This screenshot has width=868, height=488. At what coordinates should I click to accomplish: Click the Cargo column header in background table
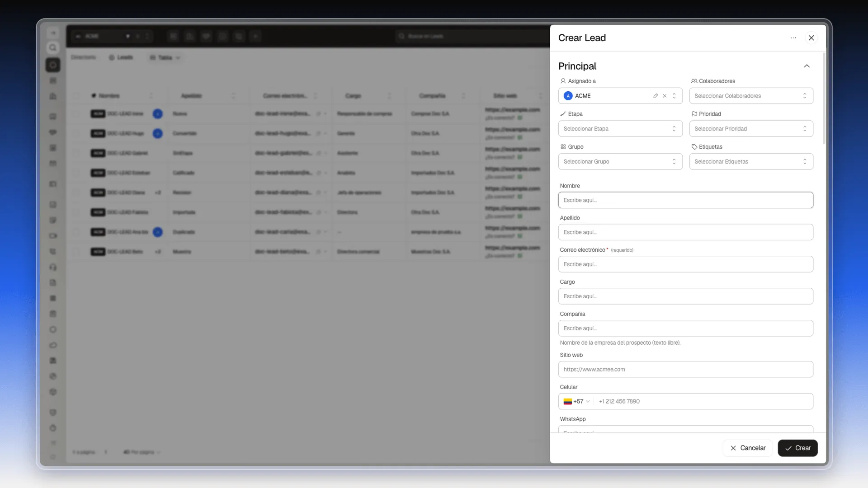[x=353, y=96]
